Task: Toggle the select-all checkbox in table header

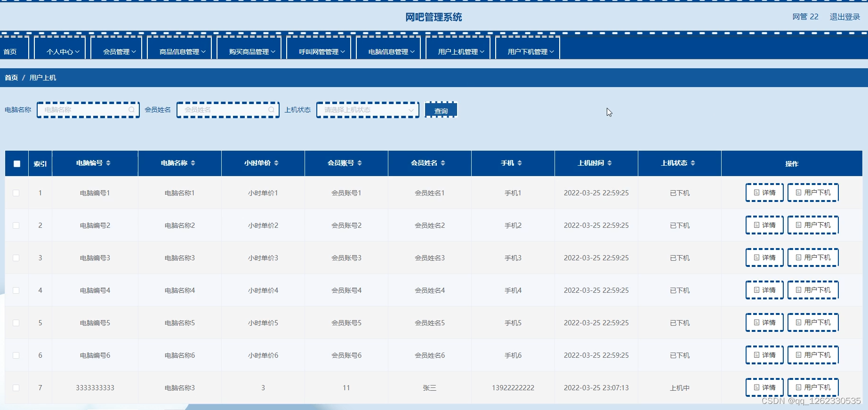Action: tap(17, 164)
